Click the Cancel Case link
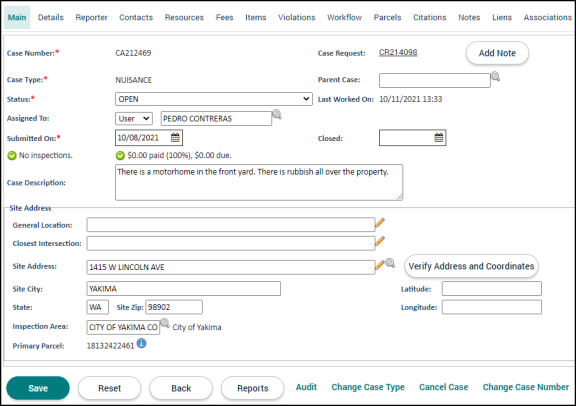Image resolution: width=576 pixels, height=406 pixels. click(444, 387)
